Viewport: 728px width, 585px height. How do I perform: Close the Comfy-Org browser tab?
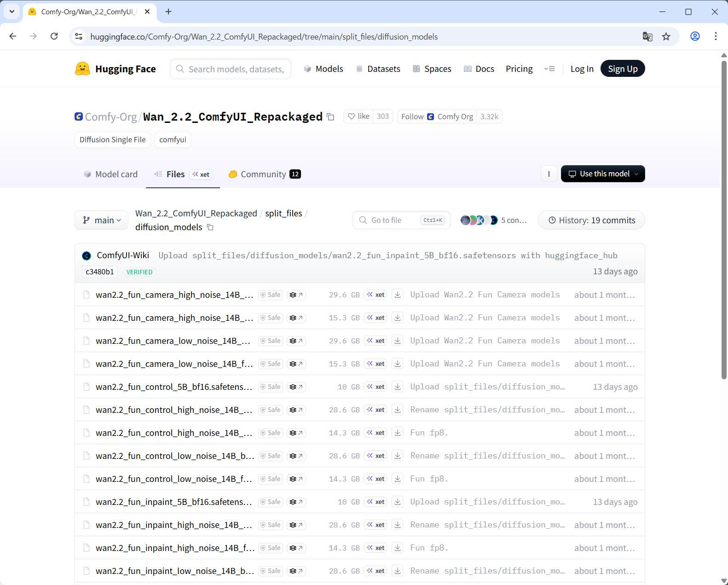147,12
